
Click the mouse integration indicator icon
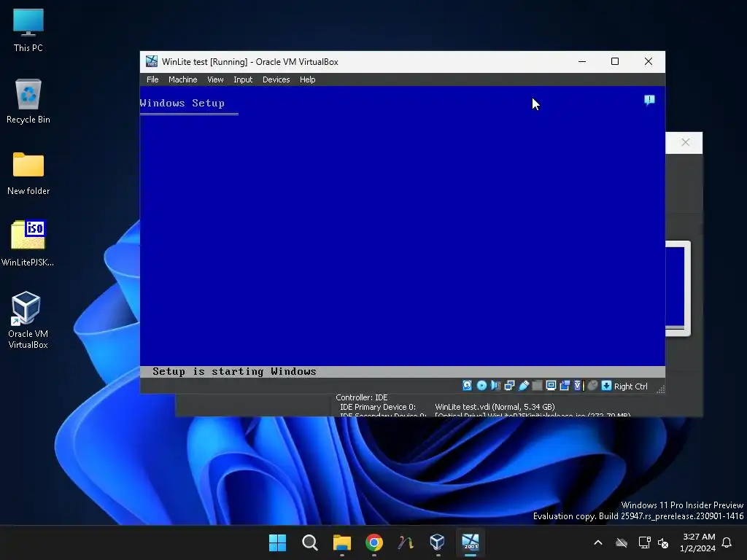tap(592, 386)
